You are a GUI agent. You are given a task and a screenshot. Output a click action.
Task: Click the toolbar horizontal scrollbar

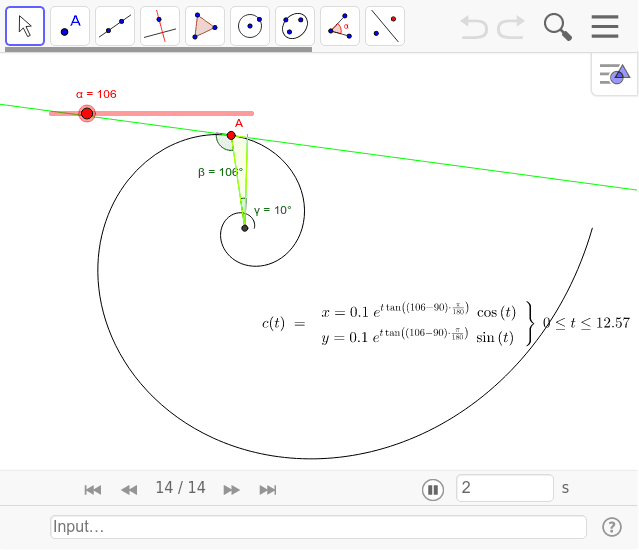click(x=159, y=49)
